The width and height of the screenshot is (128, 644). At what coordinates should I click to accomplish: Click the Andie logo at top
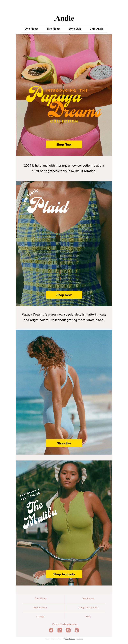tap(64, 18)
